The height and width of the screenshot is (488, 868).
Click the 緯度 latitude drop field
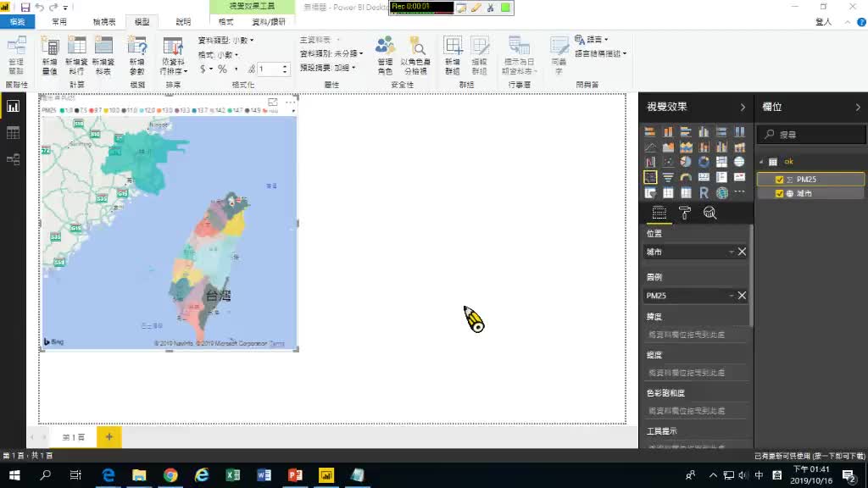click(x=695, y=334)
